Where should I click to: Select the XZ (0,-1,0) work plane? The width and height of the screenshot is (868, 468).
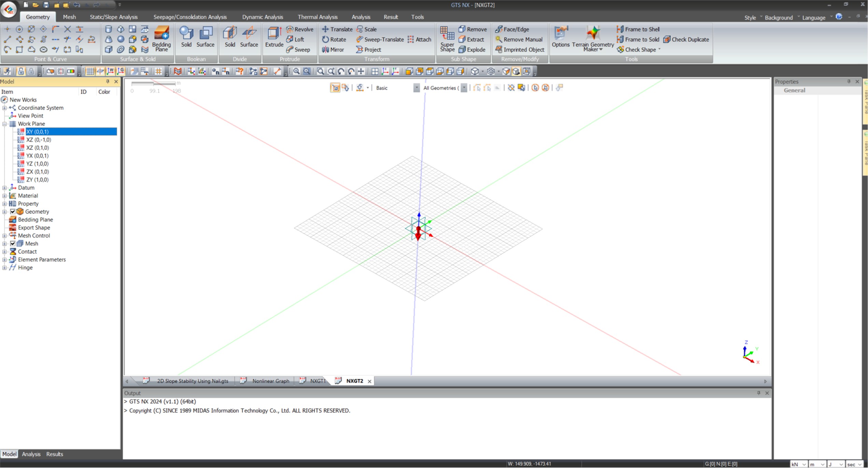(39, 140)
